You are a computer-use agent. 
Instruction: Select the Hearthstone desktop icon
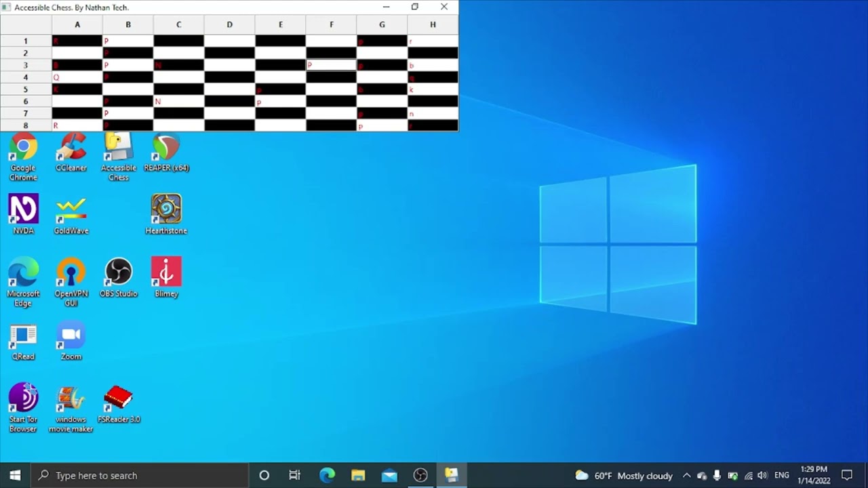click(x=166, y=215)
